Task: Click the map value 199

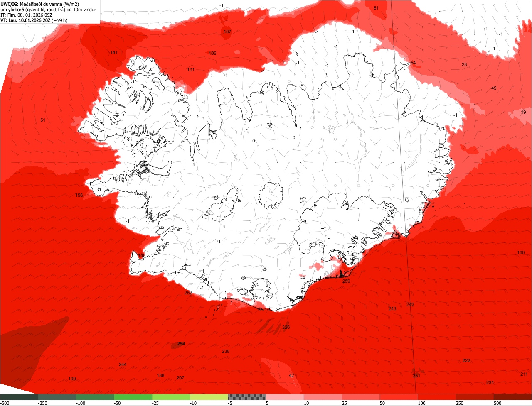Action: click(x=72, y=379)
